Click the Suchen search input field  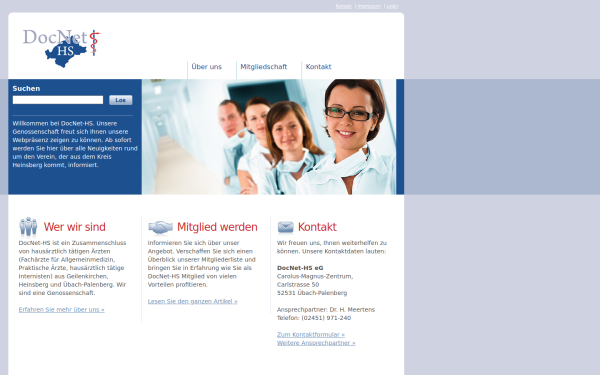[x=58, y=100]
